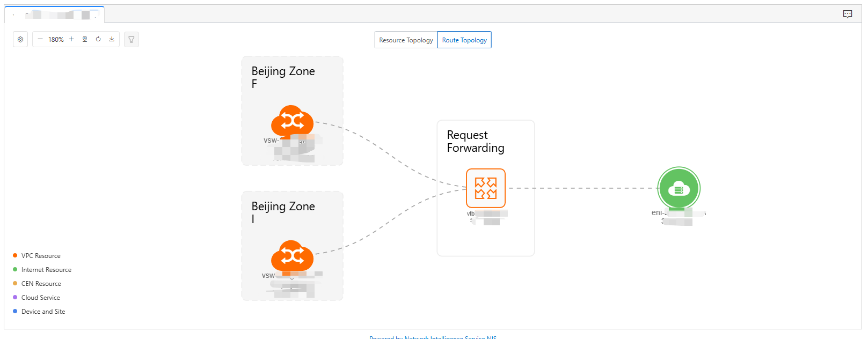Open the topology settings gear
This screenshot has width=868, height=339.
pyautogui.click(x=20, y=39)
